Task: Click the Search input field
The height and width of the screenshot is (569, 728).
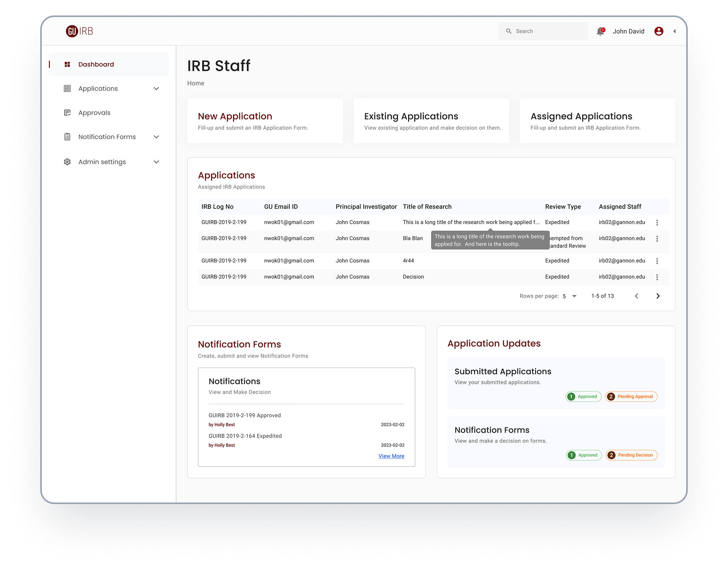Action: click(x=543, y=31)
